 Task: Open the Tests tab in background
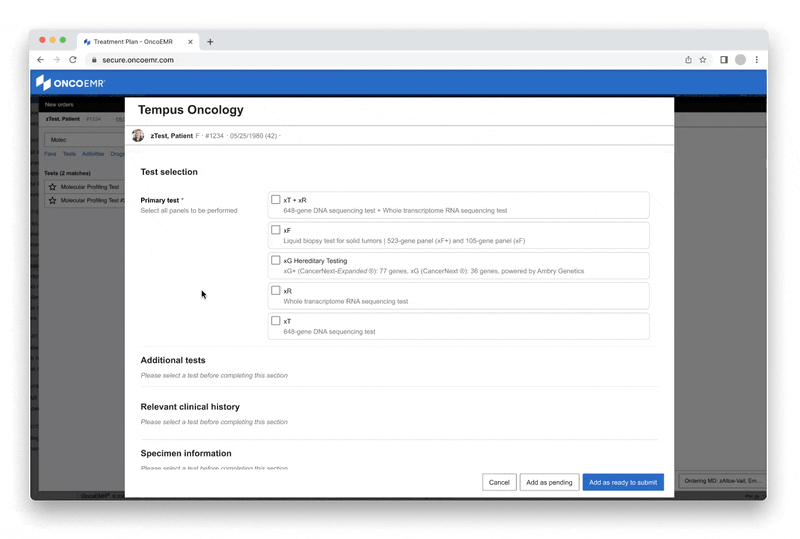coord(69,154)
